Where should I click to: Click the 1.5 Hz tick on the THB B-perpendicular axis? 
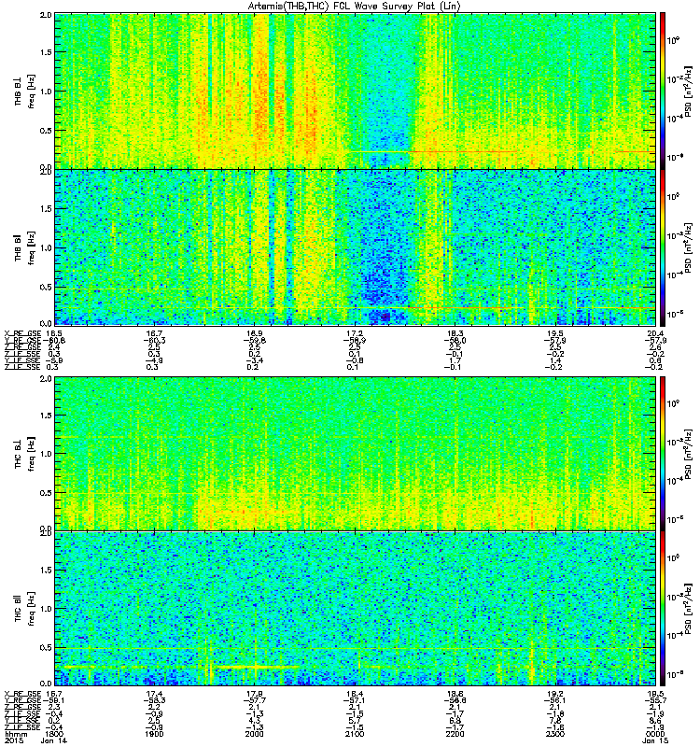tap(46, 52)
